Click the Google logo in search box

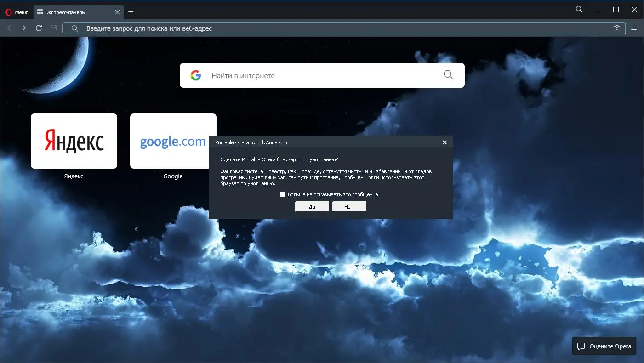pos(196,75)
